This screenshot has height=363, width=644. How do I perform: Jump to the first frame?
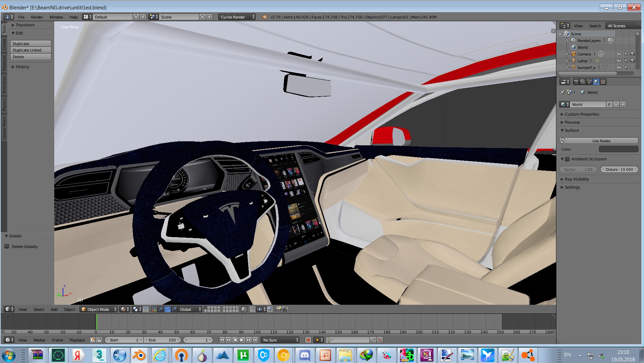(222, 340)
